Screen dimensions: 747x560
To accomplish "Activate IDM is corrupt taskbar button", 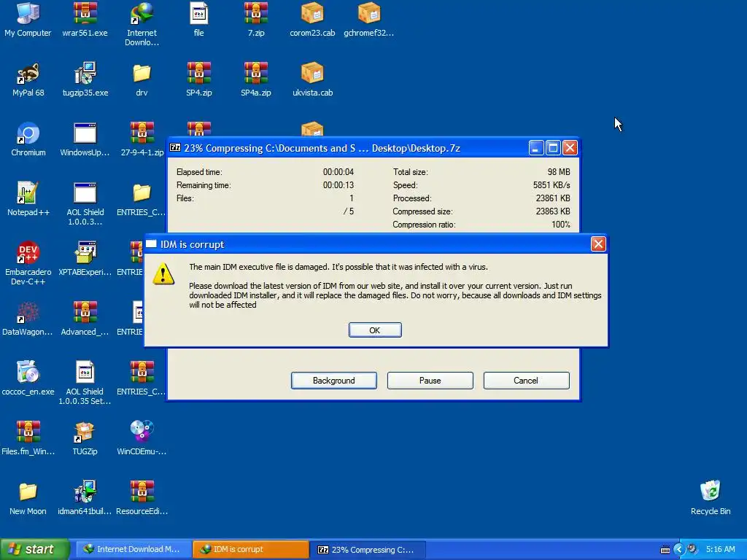I will 251,549.
